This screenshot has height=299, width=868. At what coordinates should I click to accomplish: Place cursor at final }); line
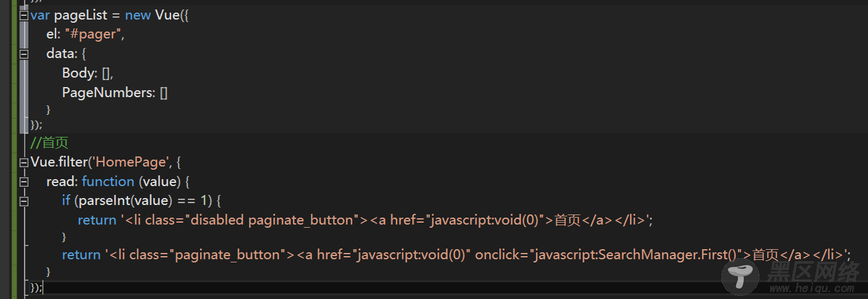37,288
